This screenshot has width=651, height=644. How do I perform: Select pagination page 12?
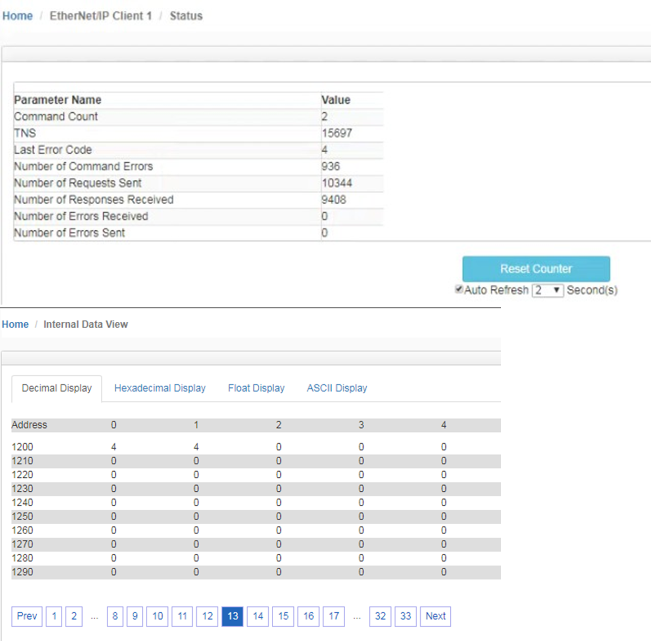(207, 616)
